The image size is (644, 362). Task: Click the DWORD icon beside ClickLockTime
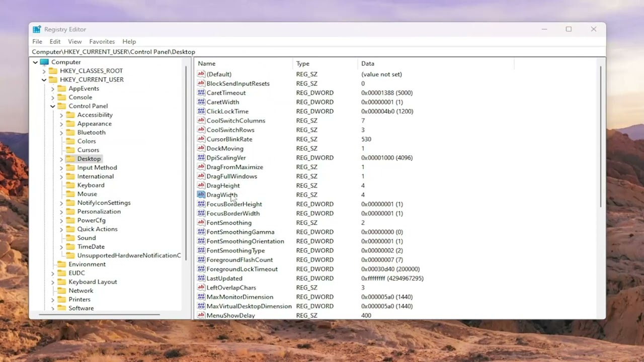point(201,111)
